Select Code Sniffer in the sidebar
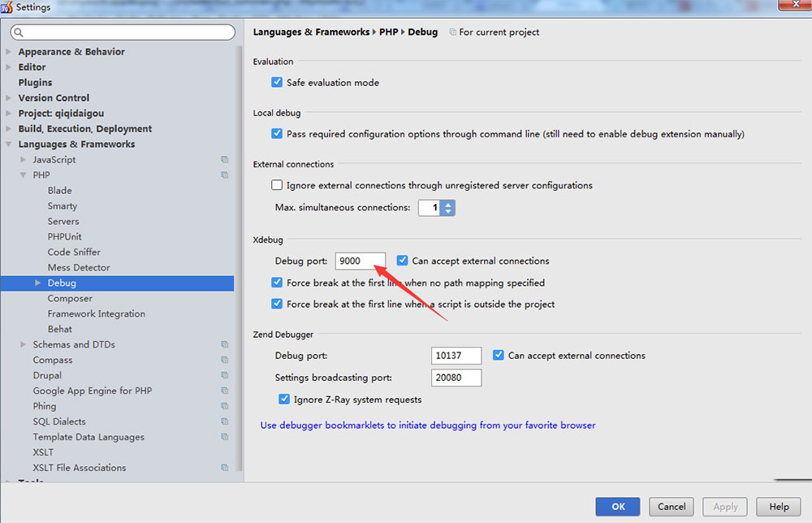 74,252
